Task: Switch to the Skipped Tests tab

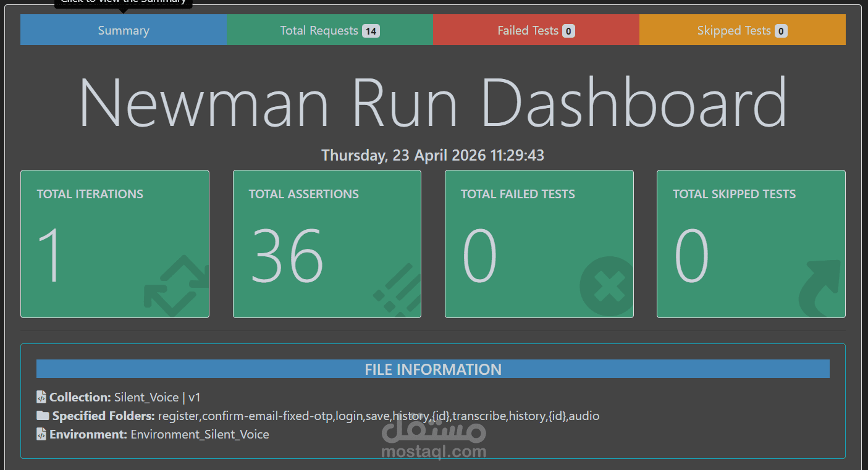Action: click(x=743, y=30)
